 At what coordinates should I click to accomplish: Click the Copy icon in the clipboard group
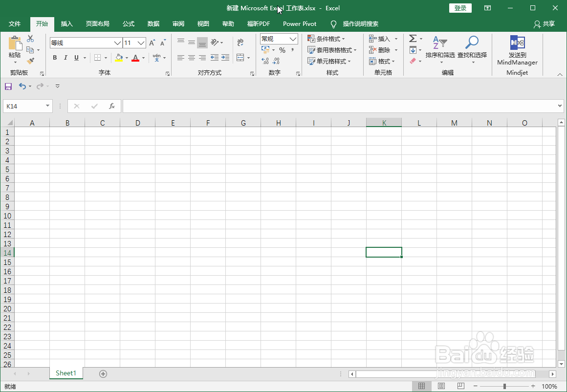pos(30,50)
